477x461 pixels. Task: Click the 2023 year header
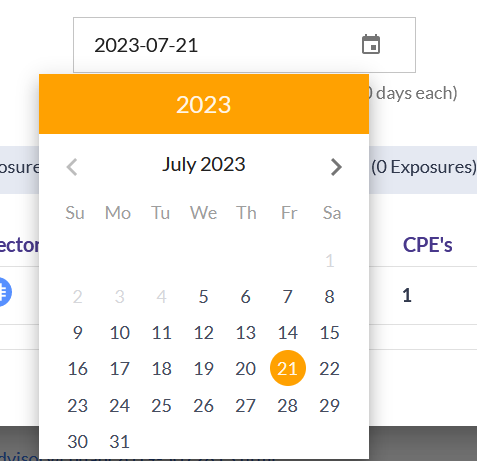(204, 105)
